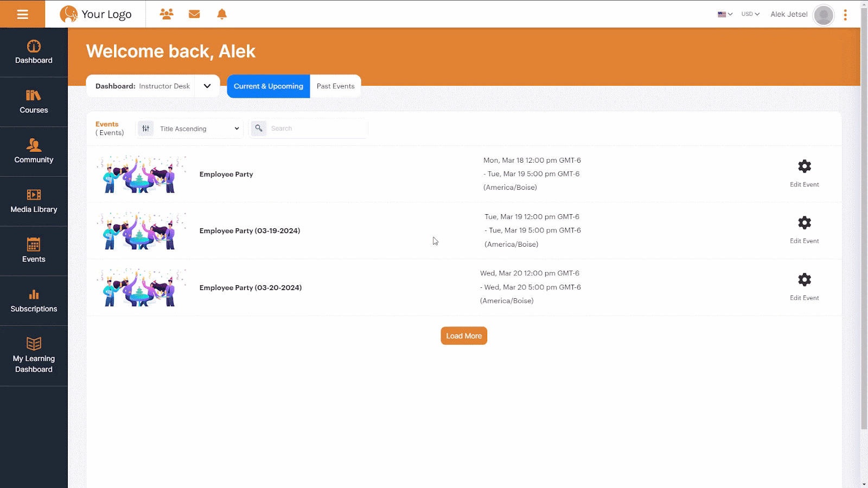Open the messages envelope icon

194,14
